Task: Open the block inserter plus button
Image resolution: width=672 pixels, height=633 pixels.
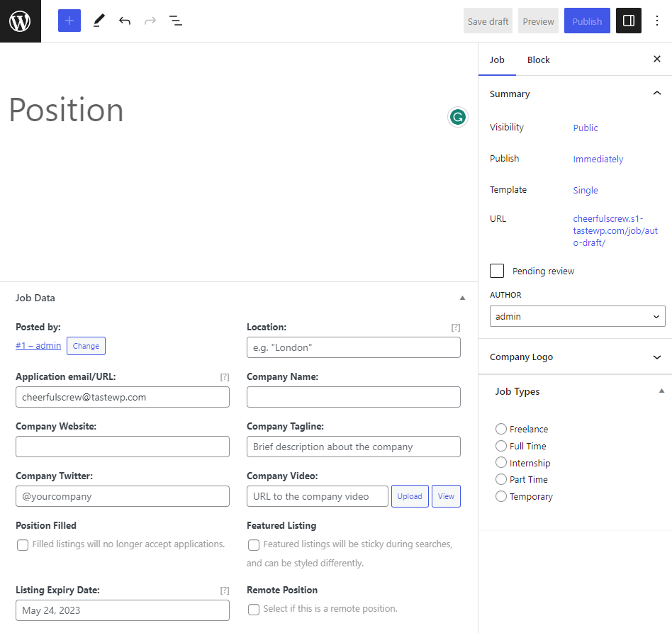Action: pyautogui.click(x=69, y=21)
